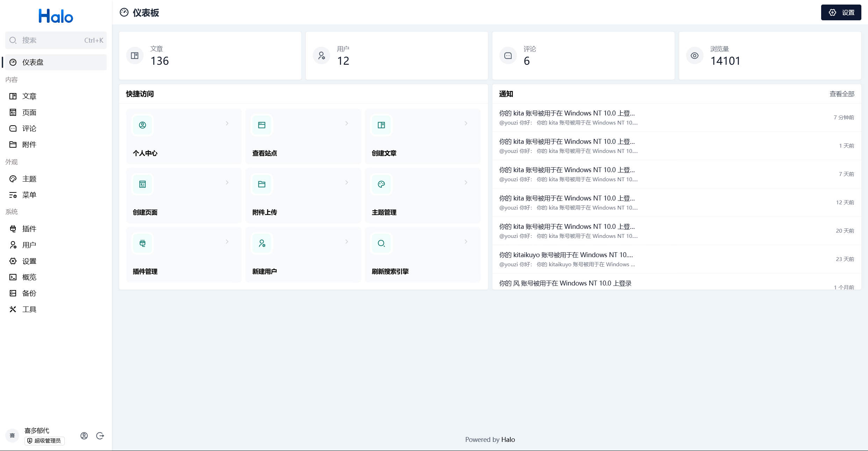Open the notification dated 1 天前
The height and width of the screenshot is (451, 868).
(x=677, y=146)
